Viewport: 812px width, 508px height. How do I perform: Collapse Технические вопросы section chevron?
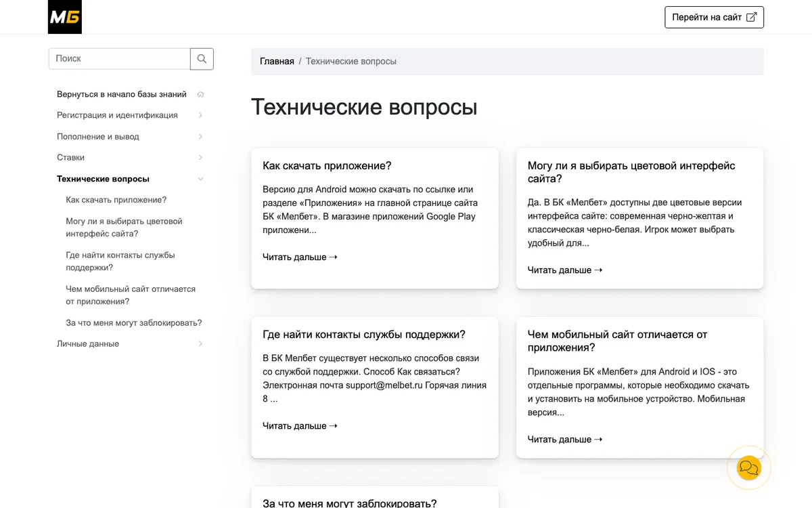[200, 179]
